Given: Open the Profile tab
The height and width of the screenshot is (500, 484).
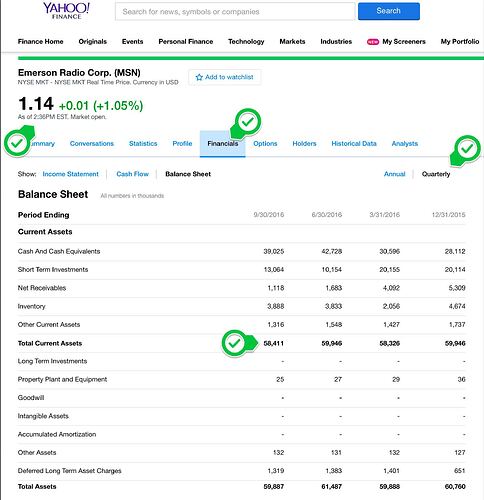Looking at the screenshot, I should [182, 144].
